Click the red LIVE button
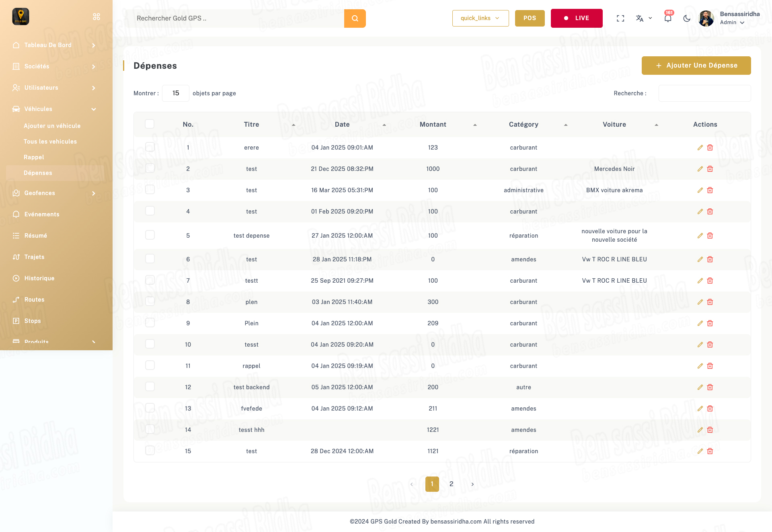The width and height of the screenshot is (772, 532). coord(576,18)
